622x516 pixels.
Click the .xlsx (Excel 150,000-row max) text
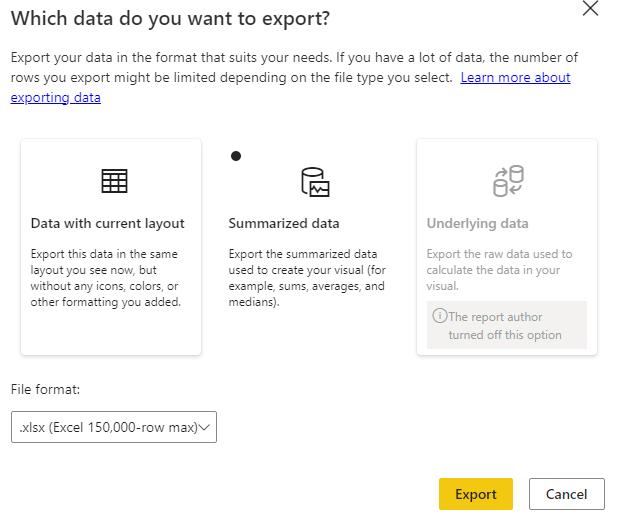pos(108,427)
